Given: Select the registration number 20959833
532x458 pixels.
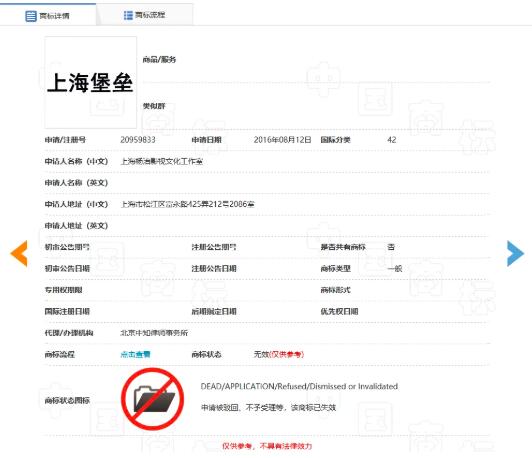Looking at the screenshot, I should (138, 140).
